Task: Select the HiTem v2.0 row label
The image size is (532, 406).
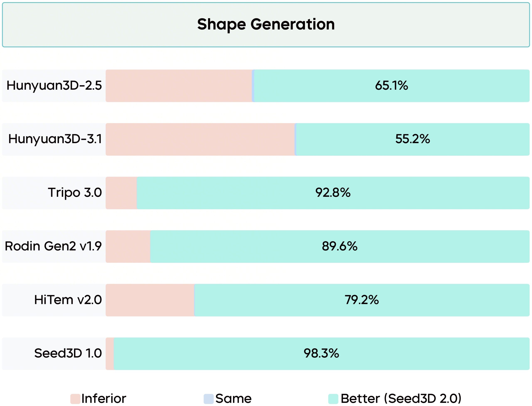Action: click(x=68, y=300)
